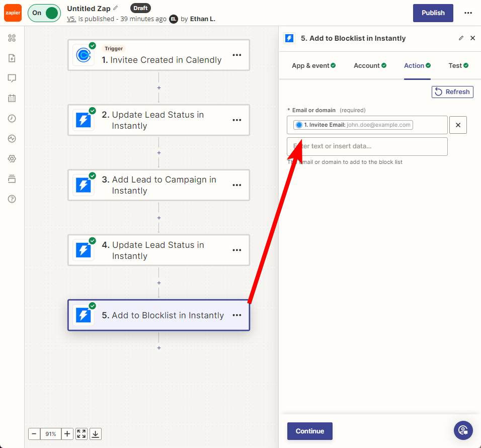Image resolution: width=481 pixels, height=448 pixels.
Task: Switch to the Test tab
Action: click(458, 66)
